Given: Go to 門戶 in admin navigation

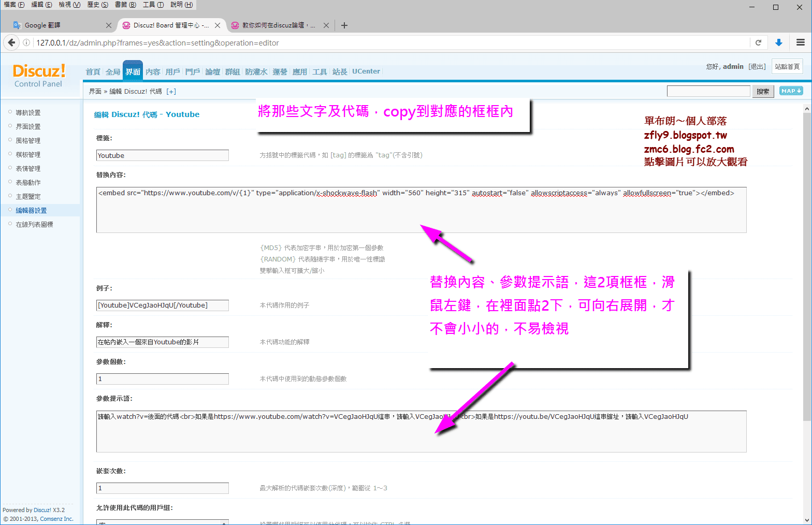Looking at the screenshot, I should 193,72.
